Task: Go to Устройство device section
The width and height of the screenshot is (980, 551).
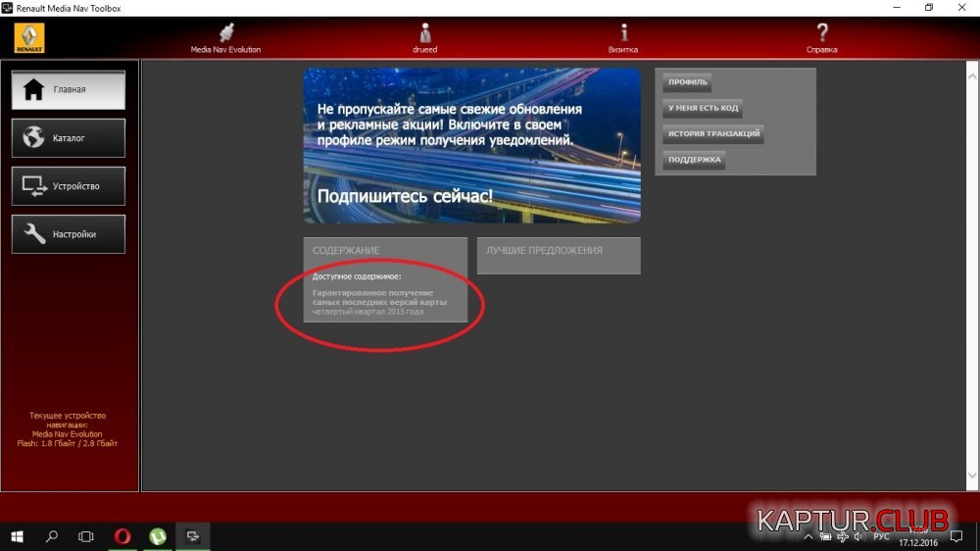Action: (69, 186)
